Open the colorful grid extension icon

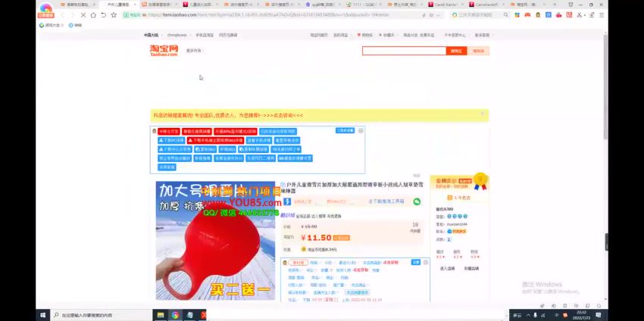point(517,15)
